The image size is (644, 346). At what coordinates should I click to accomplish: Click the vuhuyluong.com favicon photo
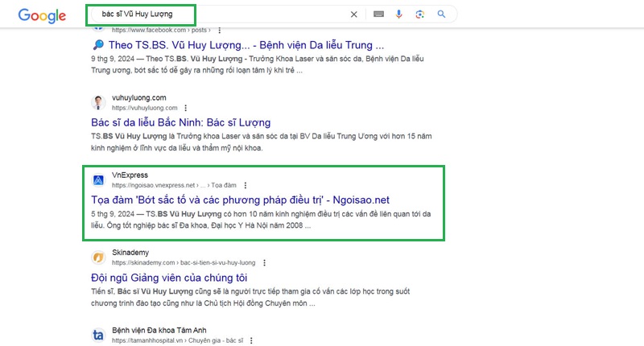pos(98,102)
